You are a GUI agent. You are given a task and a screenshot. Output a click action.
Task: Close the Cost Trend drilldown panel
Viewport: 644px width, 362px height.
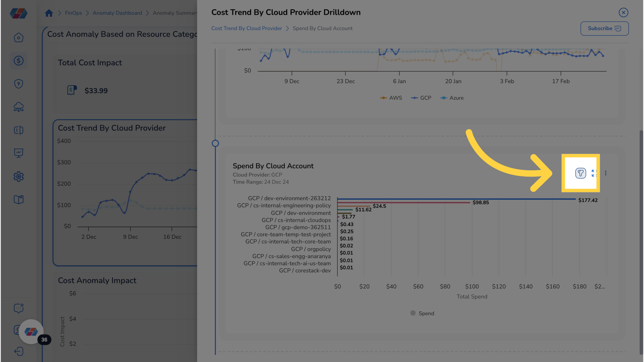point(624,12)
